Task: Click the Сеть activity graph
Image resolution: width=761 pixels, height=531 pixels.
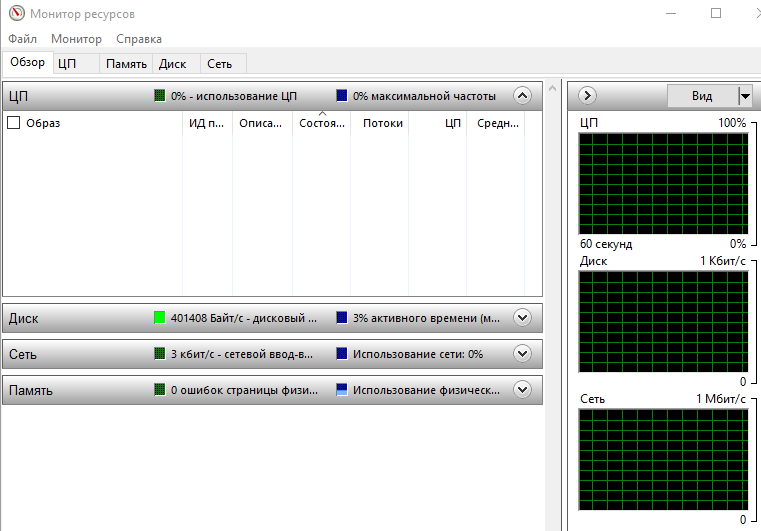Action: point(663,459)
